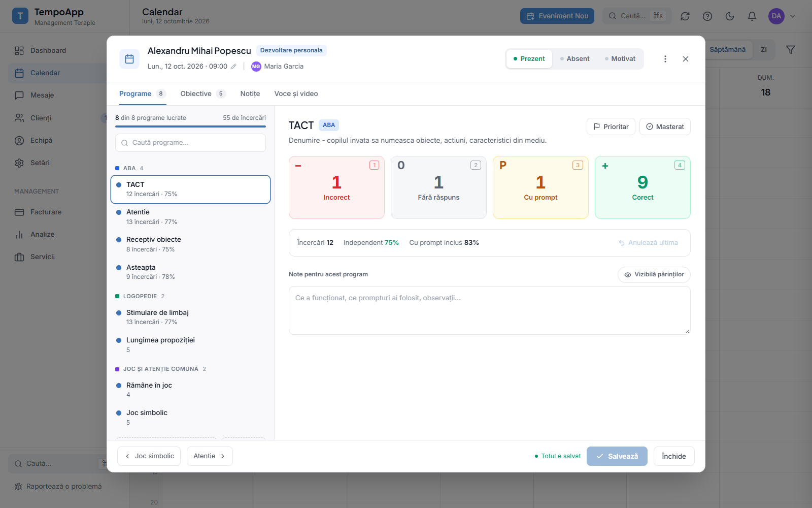Open the DA user account dropdown chevron
The height and width of the screenshot is (508, 812).
click(x=793, y=16)
